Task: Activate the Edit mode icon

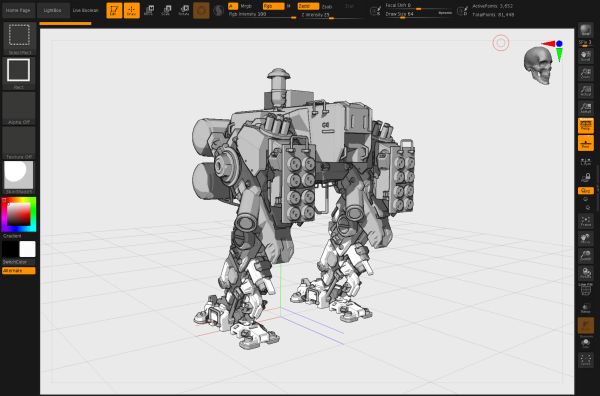Action: click(x=114, y=10)
